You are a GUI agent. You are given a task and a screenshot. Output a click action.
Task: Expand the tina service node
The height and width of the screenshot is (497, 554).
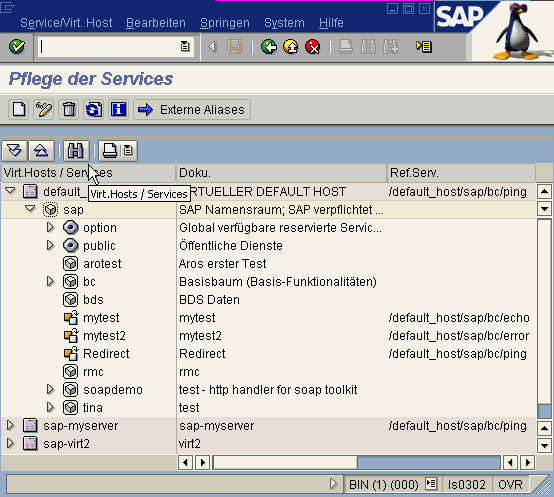coord(51,408)
